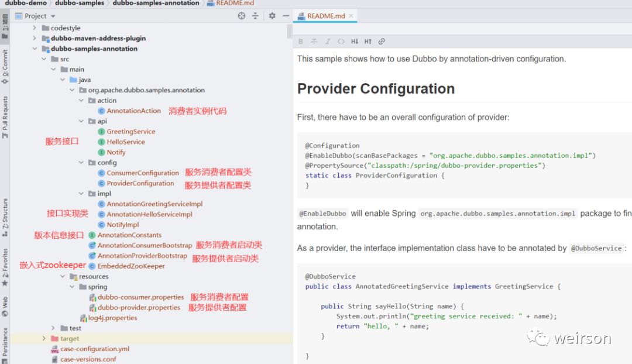This screenshot has height=364, width=632.
Task: Open Project panel settings gear
Action: point(272,16)
